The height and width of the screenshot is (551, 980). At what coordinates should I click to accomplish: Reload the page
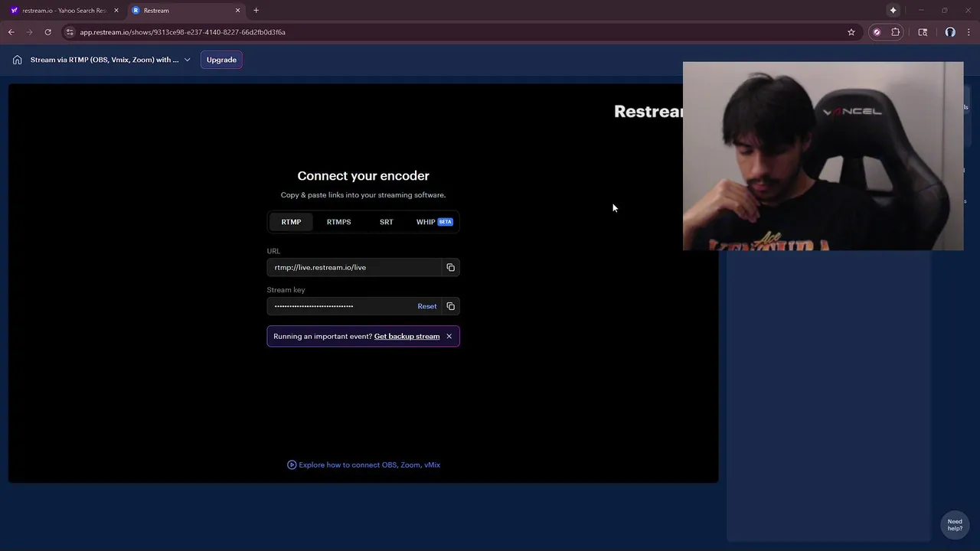[x=47, y=32]
